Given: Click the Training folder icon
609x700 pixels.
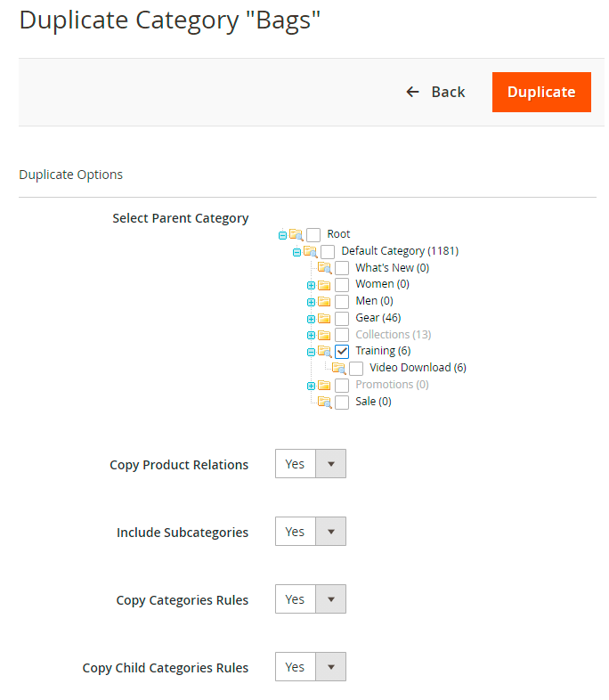Looking at the screenshot, I should tap(324, 352).
